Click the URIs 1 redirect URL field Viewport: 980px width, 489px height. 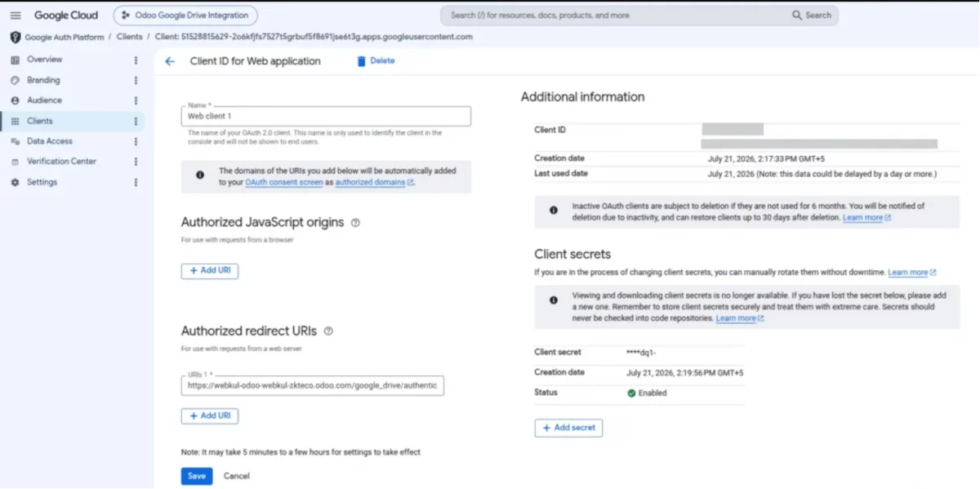tap(313, 385)
